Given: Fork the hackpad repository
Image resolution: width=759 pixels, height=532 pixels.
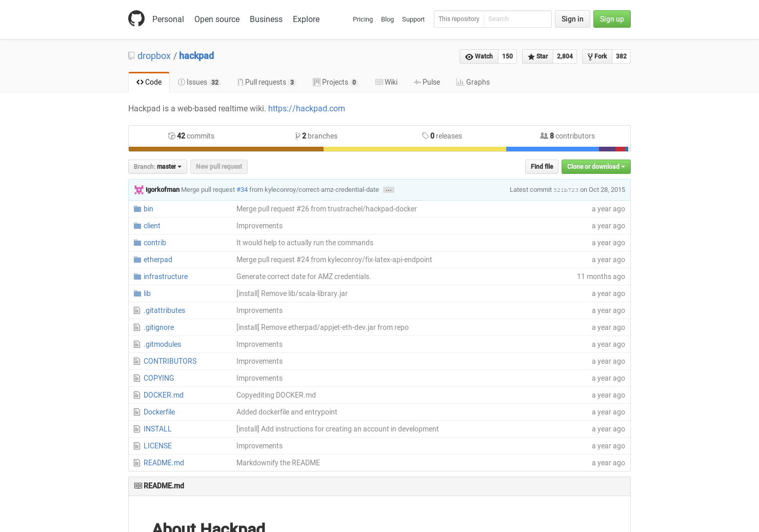Looking at the screenshot, I should click(x=596, y=56).
